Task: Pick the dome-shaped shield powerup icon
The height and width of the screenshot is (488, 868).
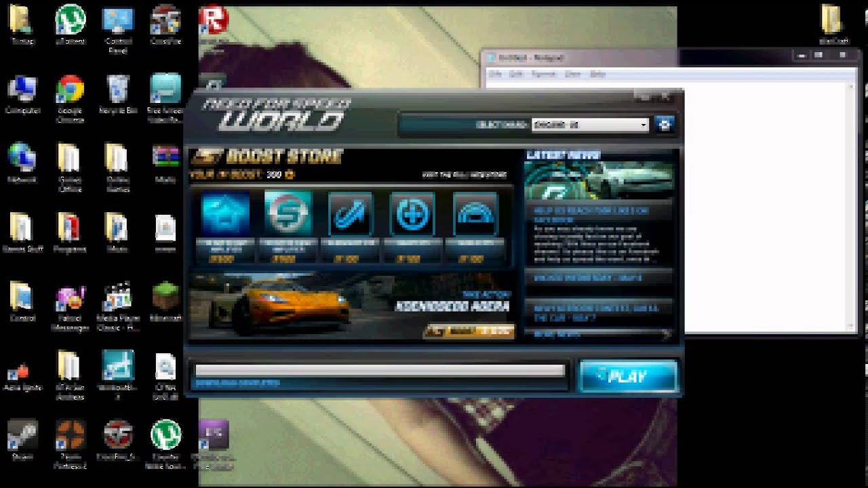Action: pos(475,214)
